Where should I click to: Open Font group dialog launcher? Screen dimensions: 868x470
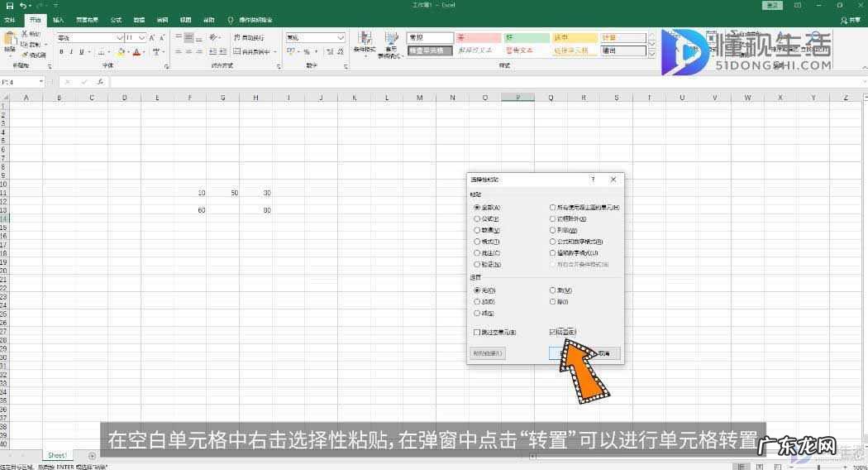pos(167,66)
